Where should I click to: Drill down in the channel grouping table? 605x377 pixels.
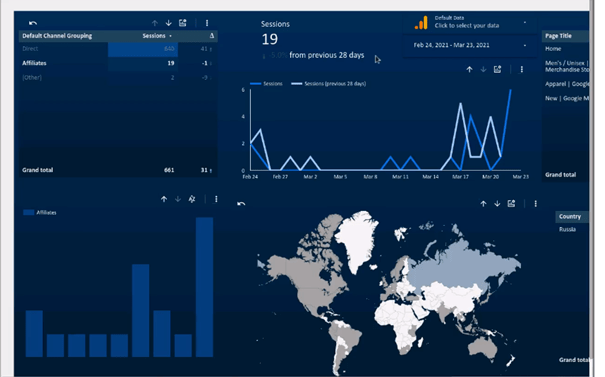tap(169, 23)
